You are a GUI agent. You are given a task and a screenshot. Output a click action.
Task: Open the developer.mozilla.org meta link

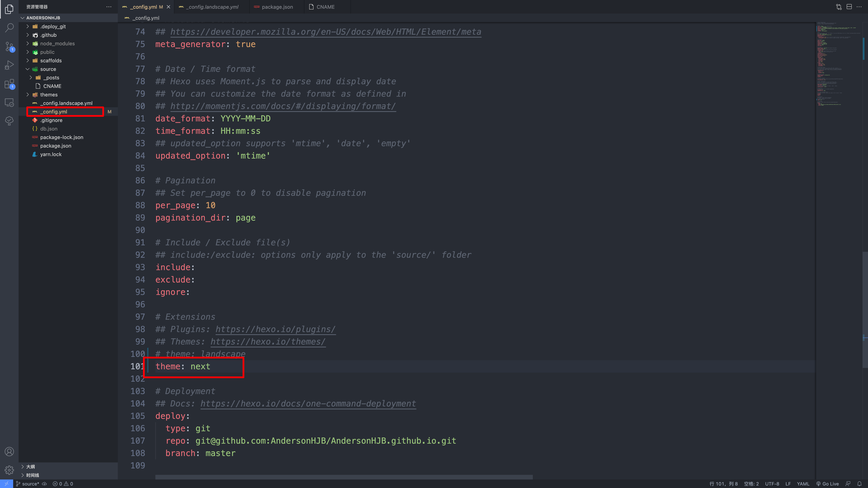point(325,32)
